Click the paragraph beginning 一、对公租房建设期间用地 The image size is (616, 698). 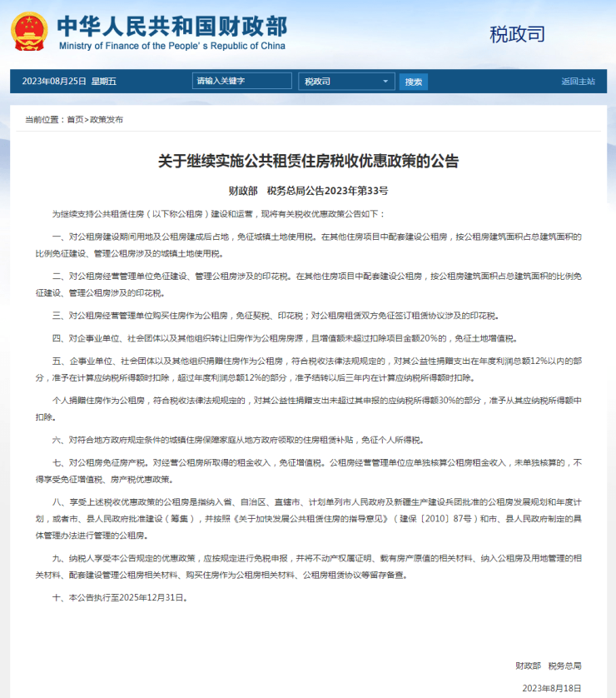click(308, 245)
